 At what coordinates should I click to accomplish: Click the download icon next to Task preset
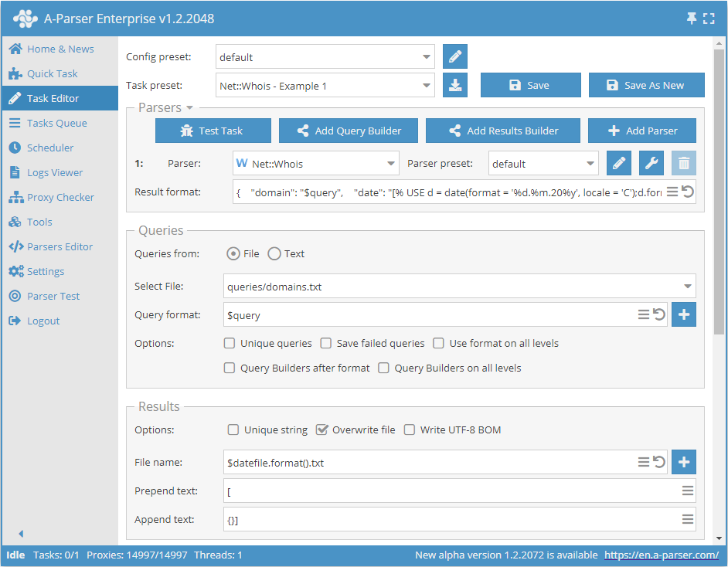pos(455,85)
